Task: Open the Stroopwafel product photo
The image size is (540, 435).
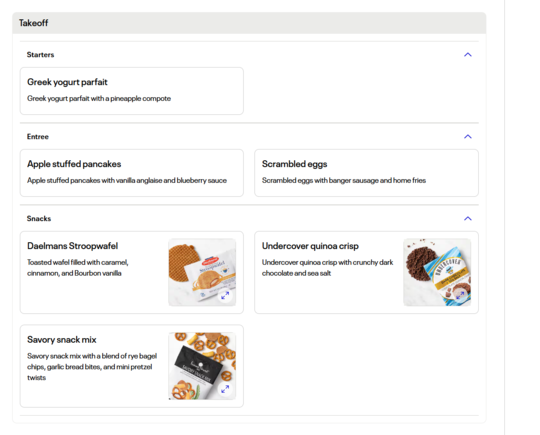Action: point(202,272)
